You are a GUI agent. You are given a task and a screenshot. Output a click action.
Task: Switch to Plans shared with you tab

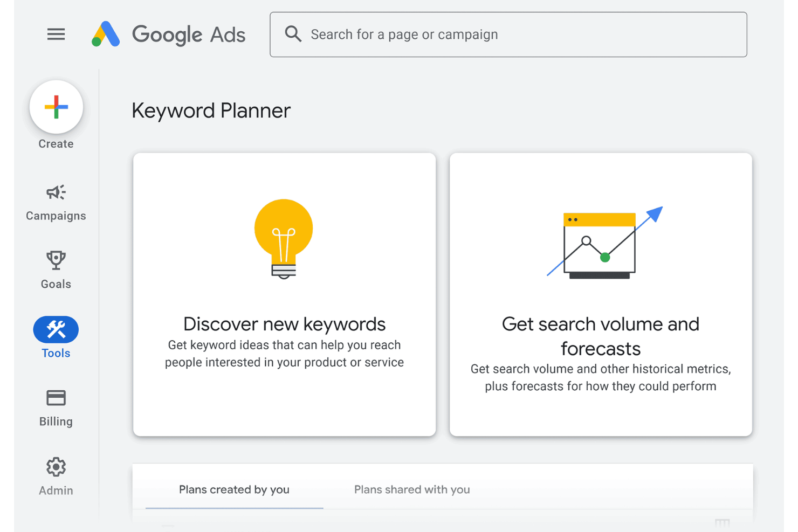(x=411, y=489)
